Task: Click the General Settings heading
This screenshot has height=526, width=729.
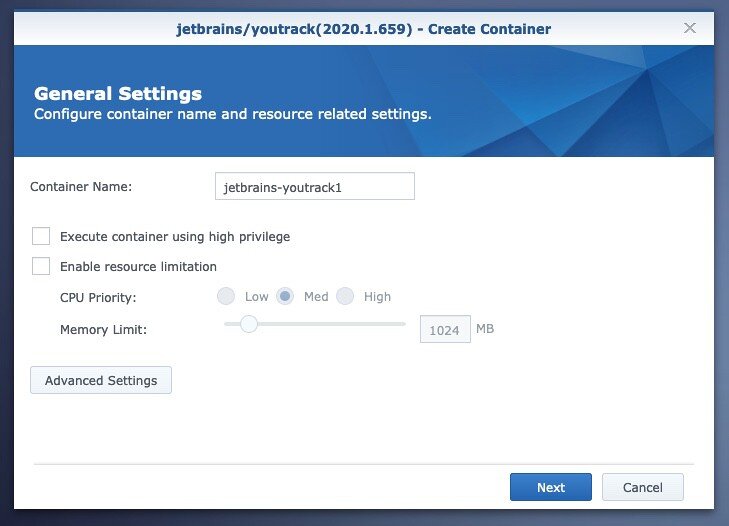Action: [118, 93]
